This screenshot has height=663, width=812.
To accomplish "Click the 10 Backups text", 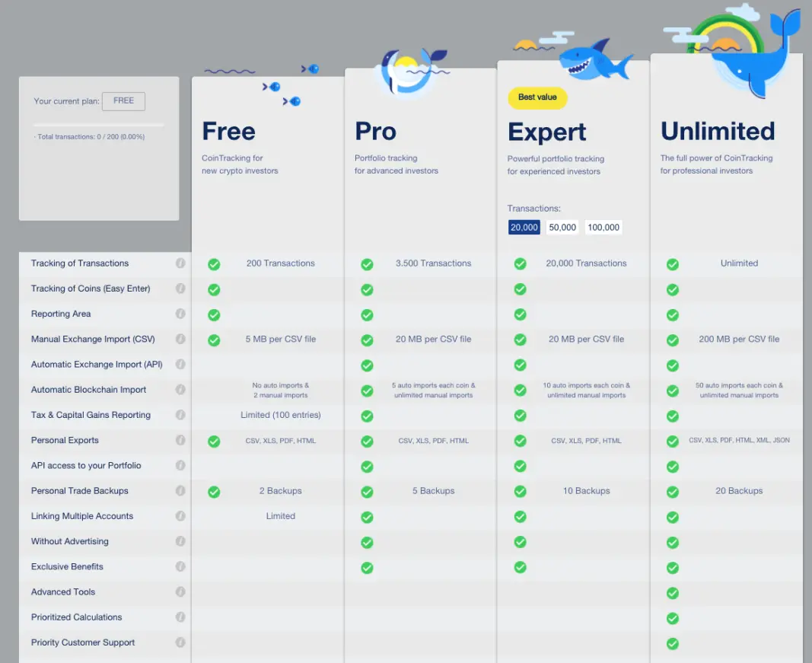I will click(x=586, y=490).
